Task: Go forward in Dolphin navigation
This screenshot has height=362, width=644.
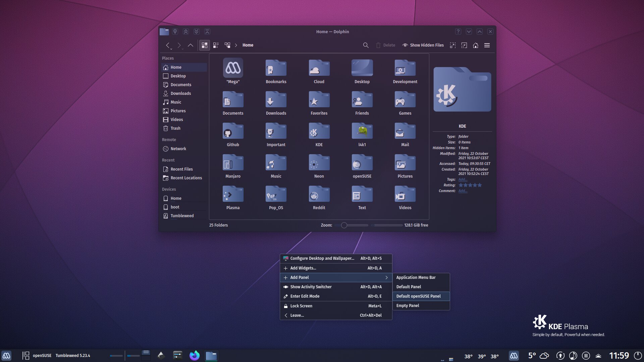Action: 179,45
